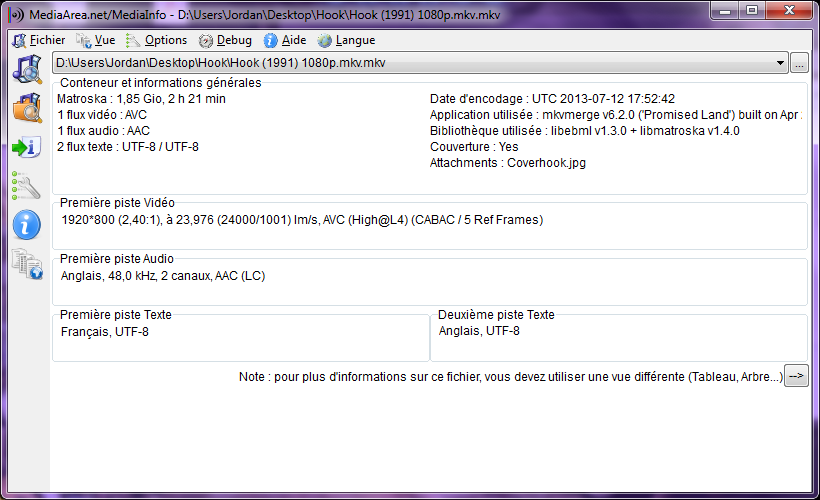The width and height of the screenshot is (820, 500).
Task: Open preferences with the wrench sidebar icon
Action: tap(26, 186)
